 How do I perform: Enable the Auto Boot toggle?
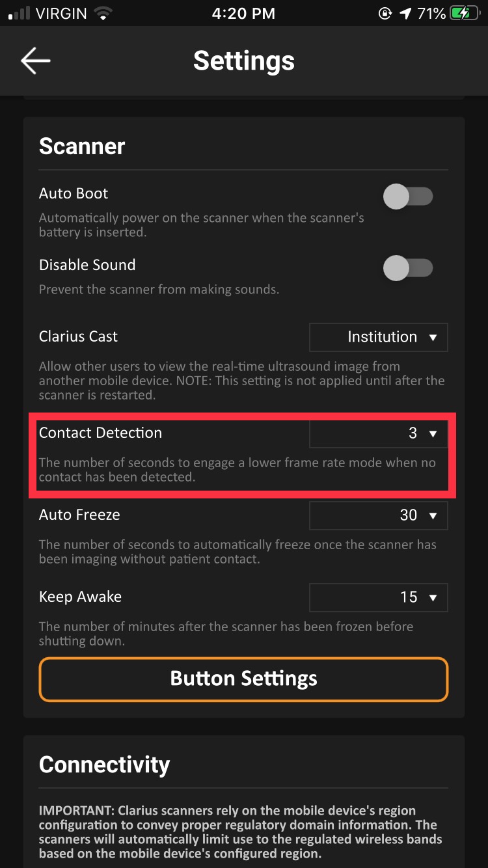click(408, 196)
